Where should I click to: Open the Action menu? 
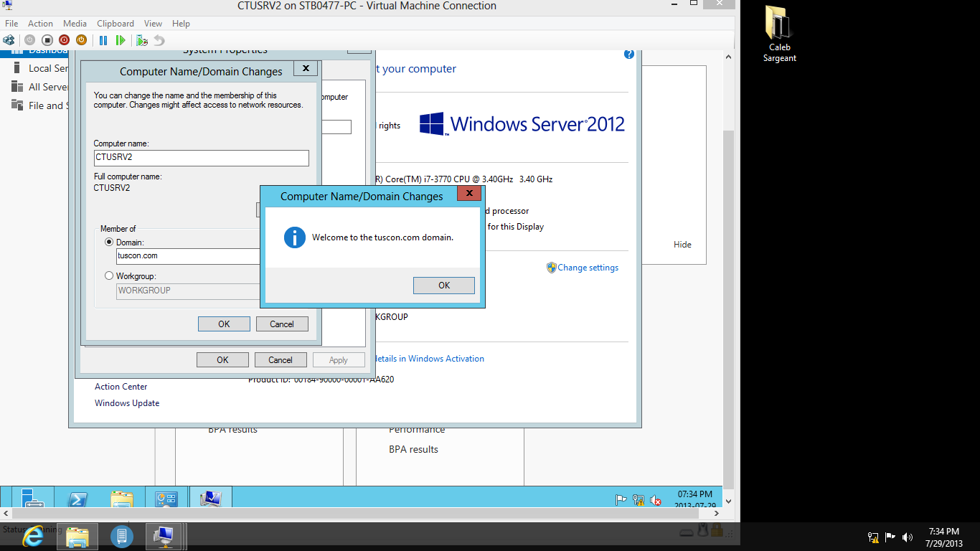(x=41, y=24)
